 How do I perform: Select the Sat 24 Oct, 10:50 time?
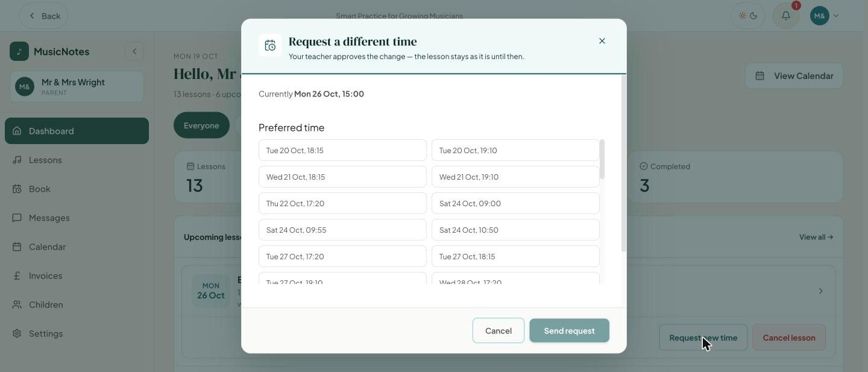515,230
